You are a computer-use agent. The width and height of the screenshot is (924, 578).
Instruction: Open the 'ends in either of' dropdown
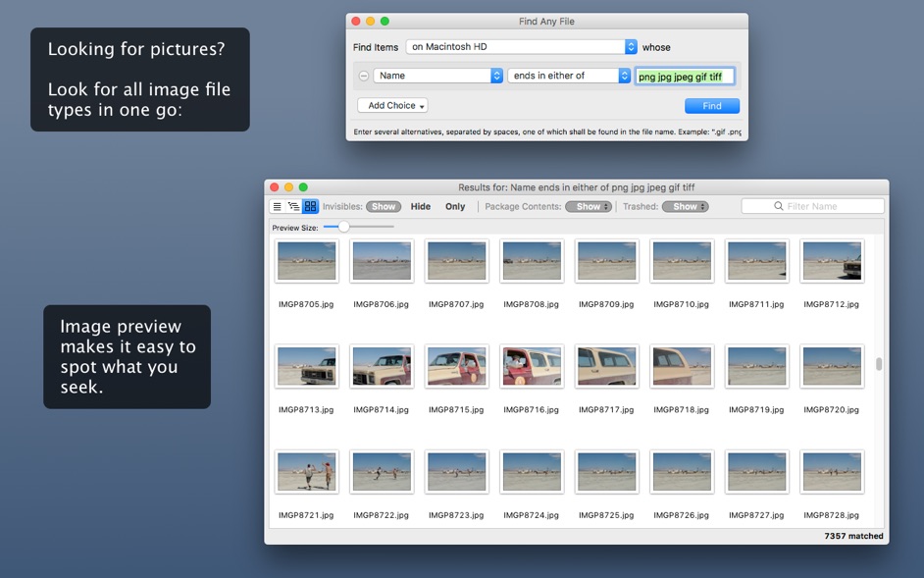(x=569, y=75)
